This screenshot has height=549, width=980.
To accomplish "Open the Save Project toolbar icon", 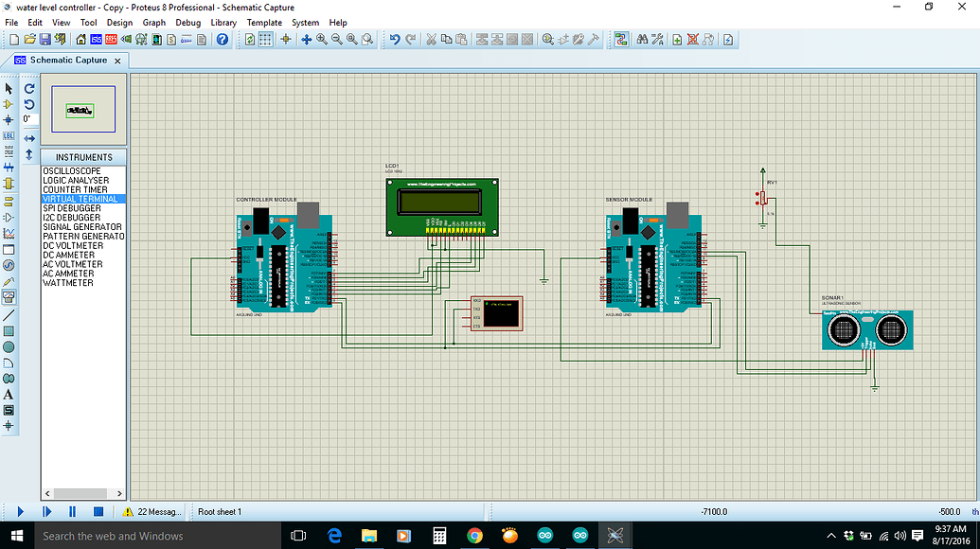I will click(x=46, y=39).
